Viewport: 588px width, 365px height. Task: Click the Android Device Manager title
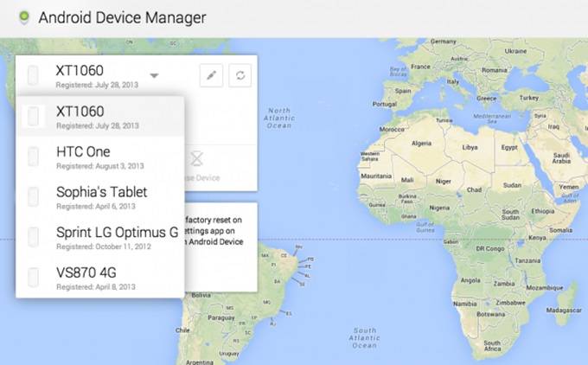click(122, 17)
